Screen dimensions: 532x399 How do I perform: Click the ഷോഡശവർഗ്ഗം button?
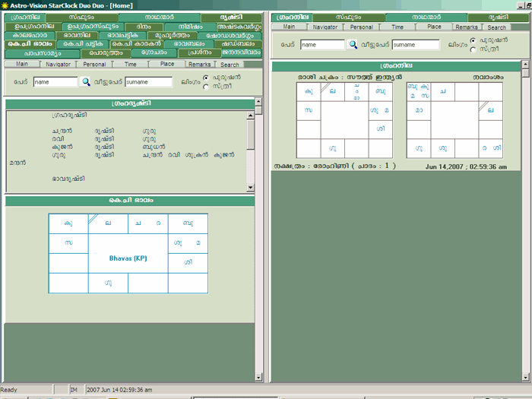click(x=230, y=36)
